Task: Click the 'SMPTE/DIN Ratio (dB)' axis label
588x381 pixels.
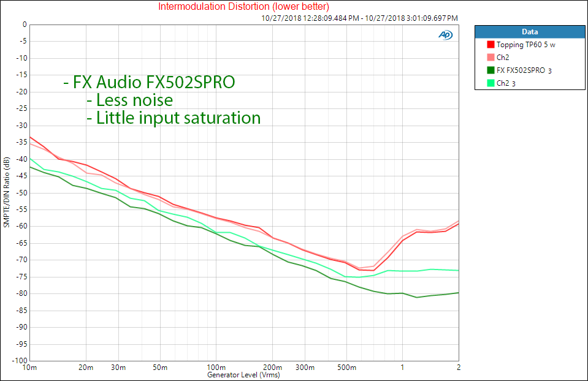Action: tap(6, 192)
